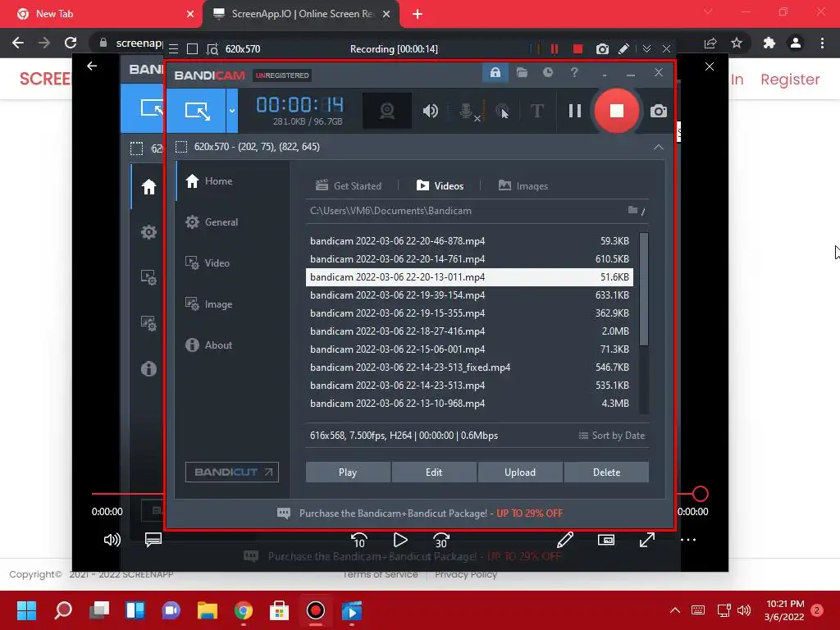The image size is (840, 630).
Task: Activate the pencil draw icon on recording bar
Action: tap(623, 49)
